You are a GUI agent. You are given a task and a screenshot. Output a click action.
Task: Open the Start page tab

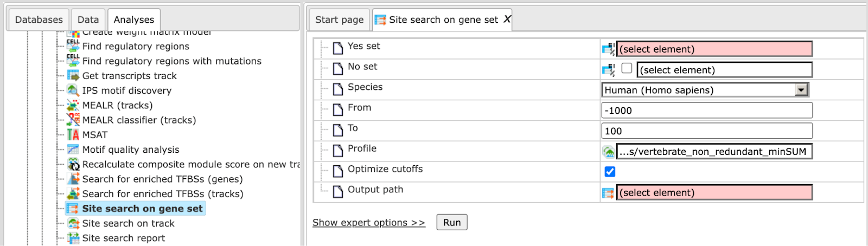tap(340, 20)
